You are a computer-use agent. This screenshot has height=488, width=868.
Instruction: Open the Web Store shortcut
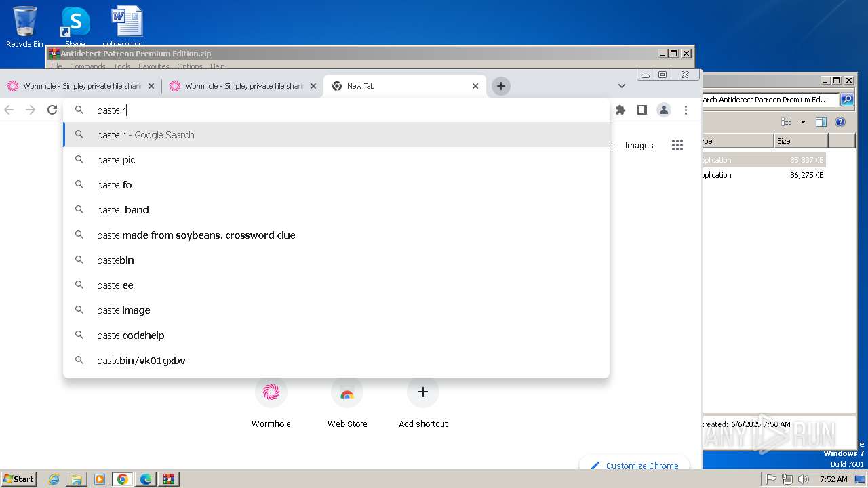pyautogui.click(x=347, y=403)
